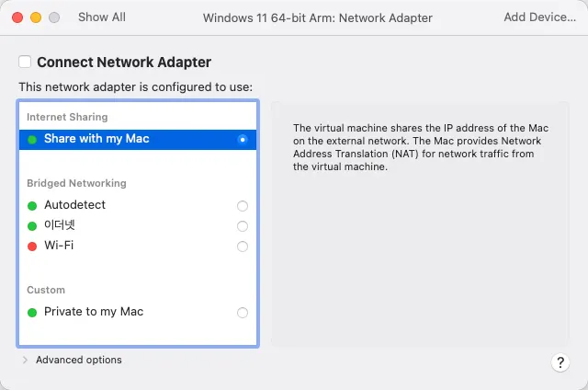Minimize the window with the yellow button
The width and height of the screenshot is (588, 390).
tap(36, 17)
